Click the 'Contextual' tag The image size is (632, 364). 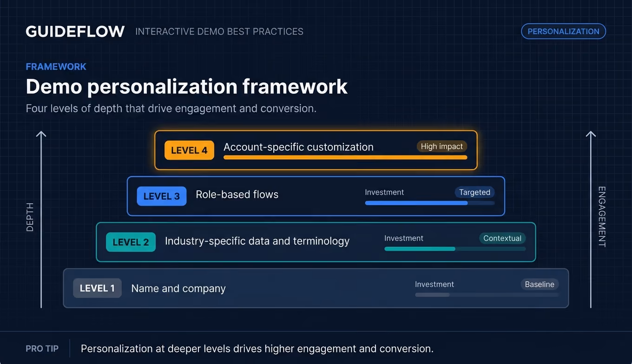click(x=502, y=238)
